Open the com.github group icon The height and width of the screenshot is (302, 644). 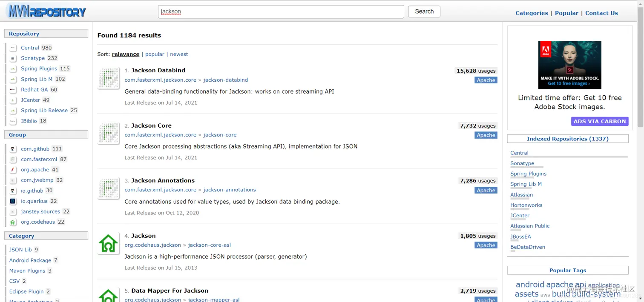click(x=13, y=149)
